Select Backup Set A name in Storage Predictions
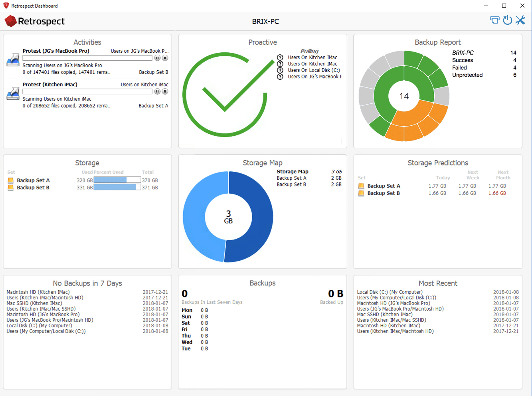The image size is (532, 396). point(384,186)
